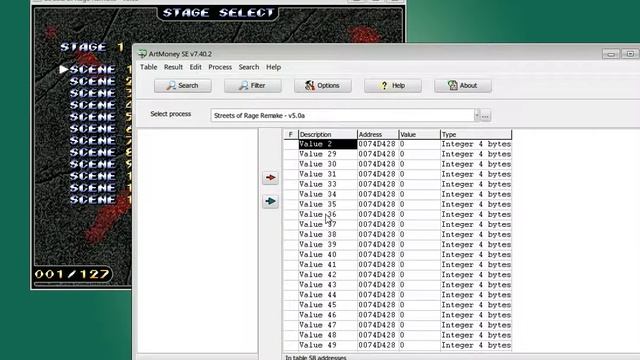640x360 pixels.
Task: Select the Value 46 row
Action: pos(398,315)
